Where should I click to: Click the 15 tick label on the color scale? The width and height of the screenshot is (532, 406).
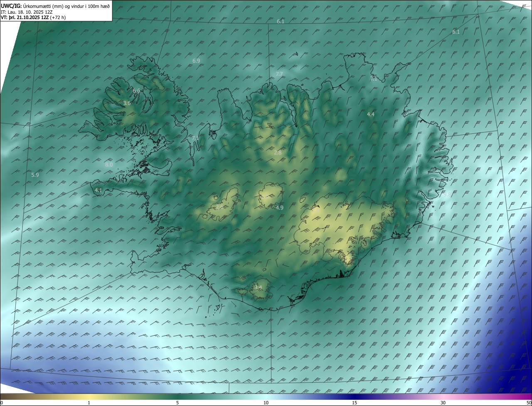355,403
